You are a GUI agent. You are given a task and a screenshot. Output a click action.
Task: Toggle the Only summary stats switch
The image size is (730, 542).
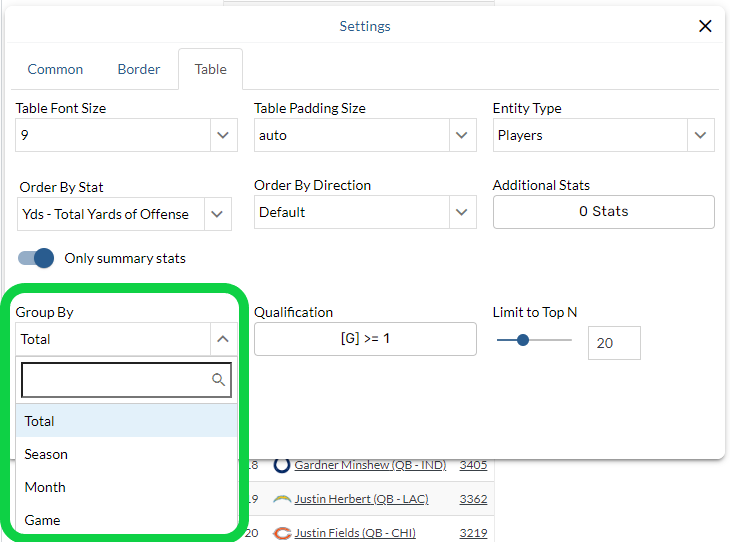(x=36, y=258)
